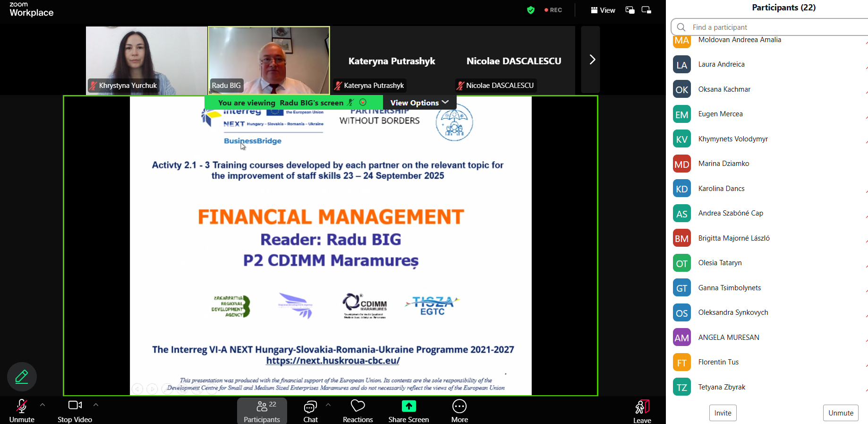Click the LA avatar for Laura Andreica
The height and width of the screenshot is (424, 868).
(x=682, y=65)
